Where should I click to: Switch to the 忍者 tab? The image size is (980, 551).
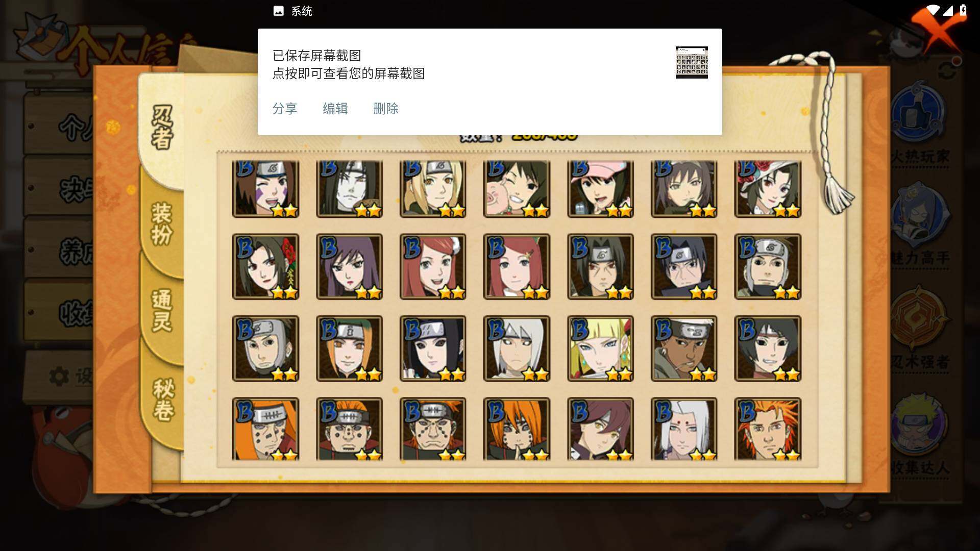[162, 128]
